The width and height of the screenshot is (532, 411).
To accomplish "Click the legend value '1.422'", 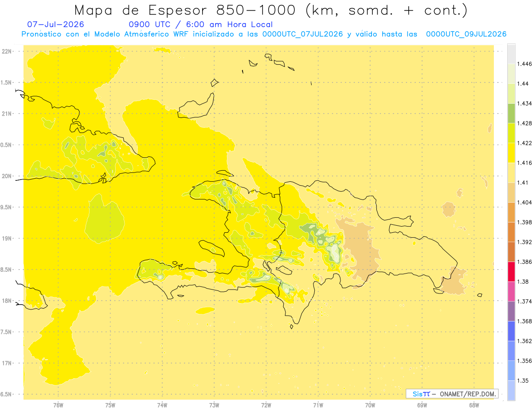I will coord(525,143).
